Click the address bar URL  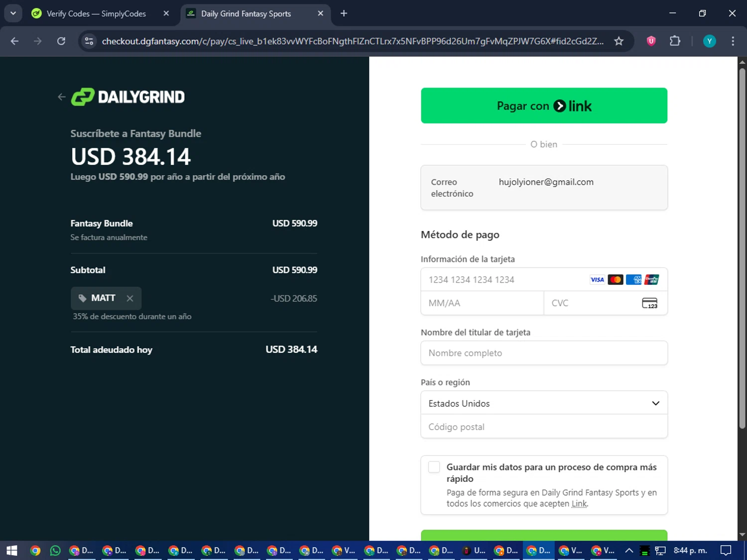tap(353, 41)
